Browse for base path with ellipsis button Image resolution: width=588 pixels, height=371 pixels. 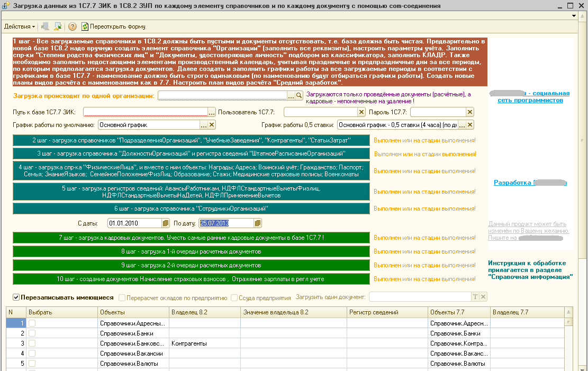(x=212, y=112)
